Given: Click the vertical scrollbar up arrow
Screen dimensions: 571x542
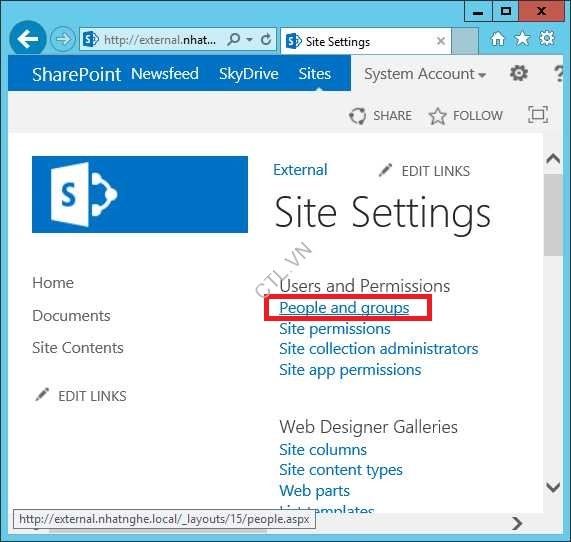Looking at the screenshot, I should tap(553, 159).
